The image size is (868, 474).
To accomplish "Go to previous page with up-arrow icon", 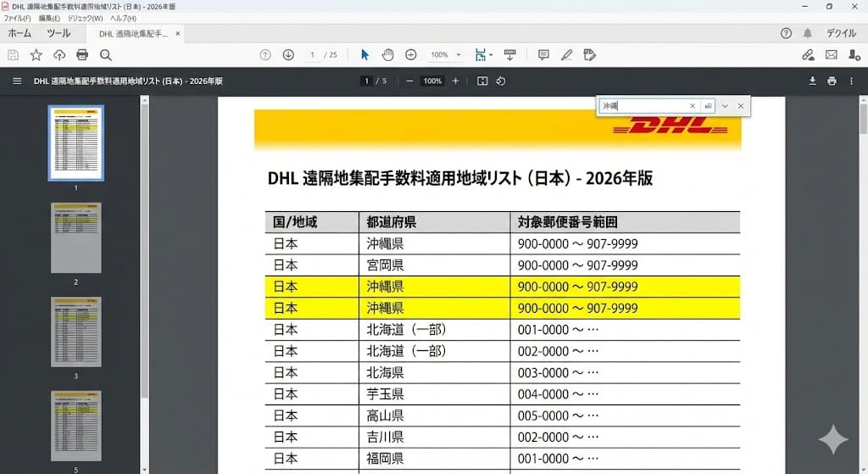I will point(265,55).
